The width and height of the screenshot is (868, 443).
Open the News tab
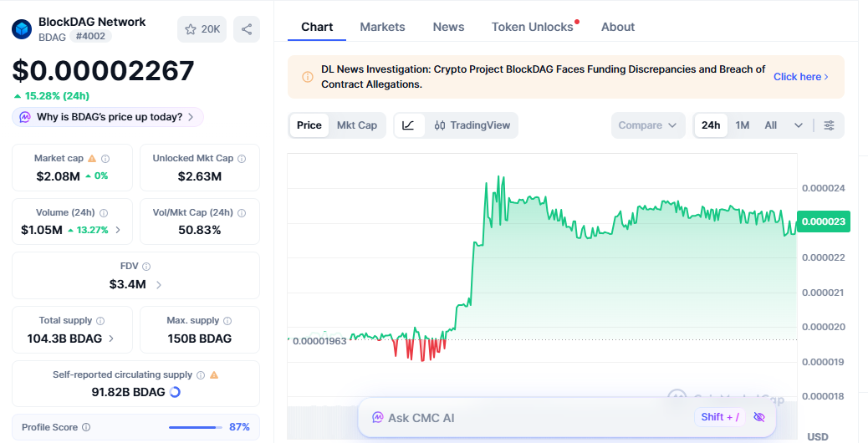448,27
